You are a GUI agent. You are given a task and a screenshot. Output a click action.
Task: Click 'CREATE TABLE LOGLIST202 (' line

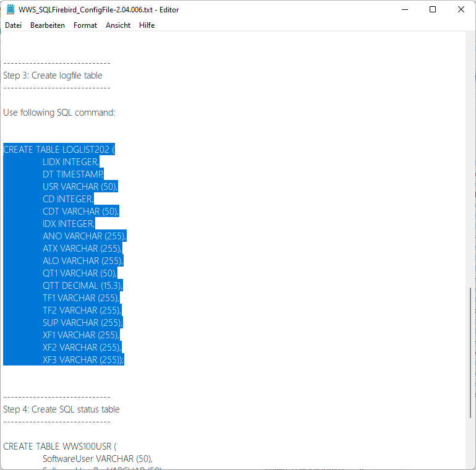tap(59, 150)
